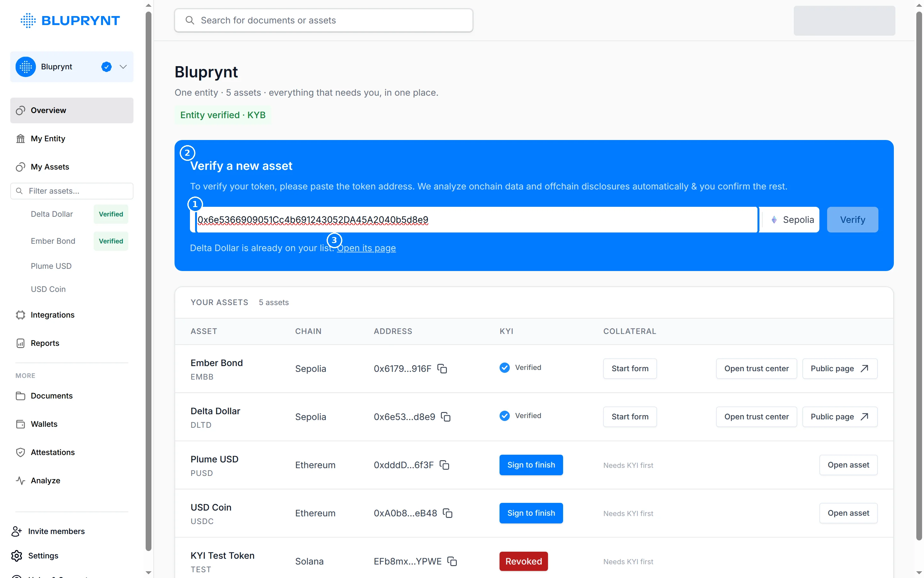The image size is (924, 578).
Task: Click the Bluprynt logo
Action: coord(70,20)
